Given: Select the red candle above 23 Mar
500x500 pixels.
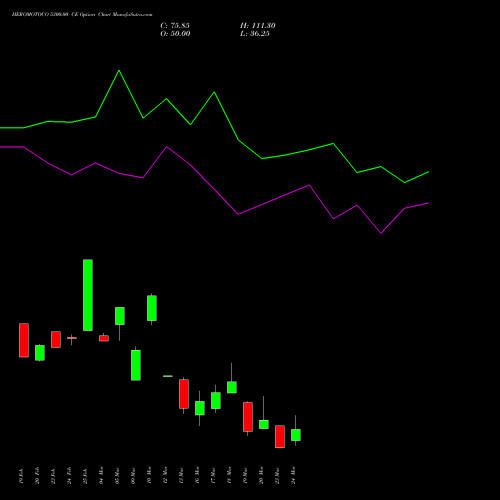Looking at the screenshot, I should pyautogui.click(x=280, y=436).
